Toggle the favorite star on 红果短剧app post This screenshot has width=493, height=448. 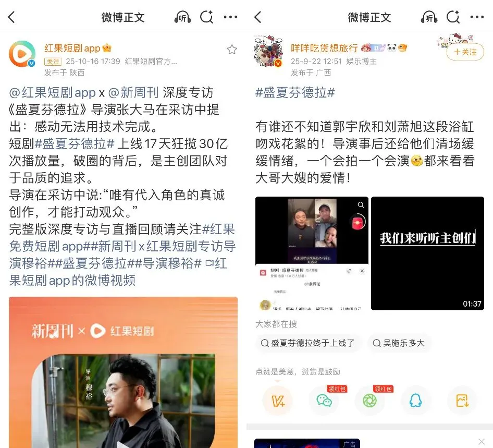232,50
